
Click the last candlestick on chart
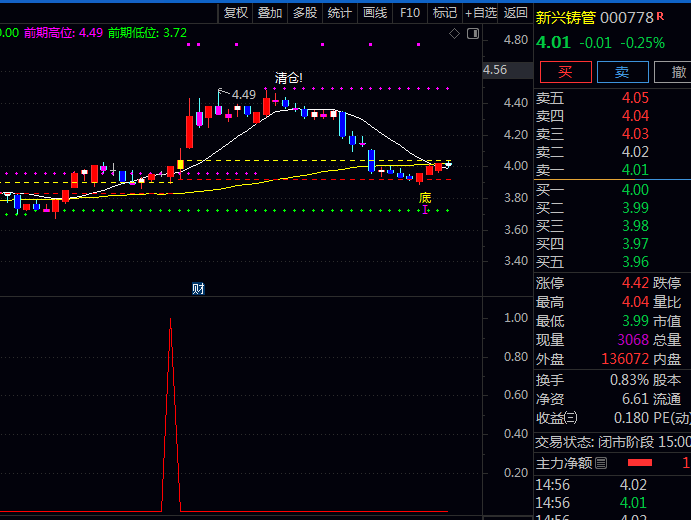(448, 165)
